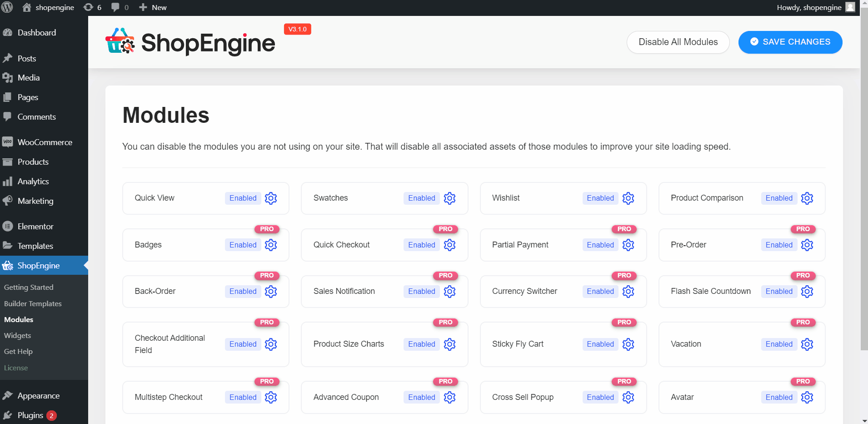Viewport: 868px width, 424px height.
Task: Click Disable All Modules button
Action: (678, 42)
